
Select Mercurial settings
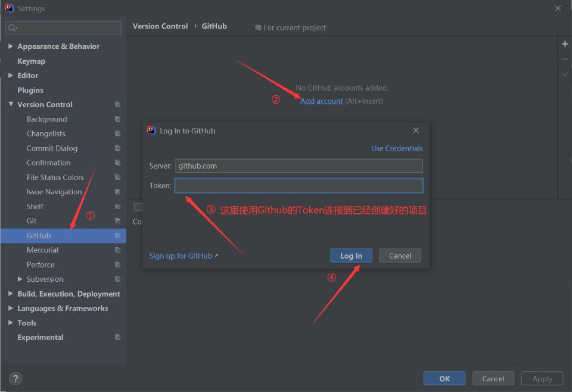point(42,250)
